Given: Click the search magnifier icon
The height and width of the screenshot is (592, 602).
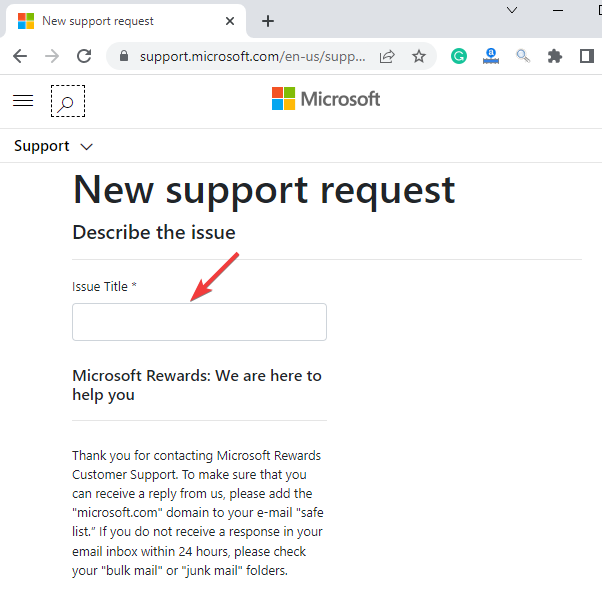Looking at the screenshot, I should click(x=67, y=101).
